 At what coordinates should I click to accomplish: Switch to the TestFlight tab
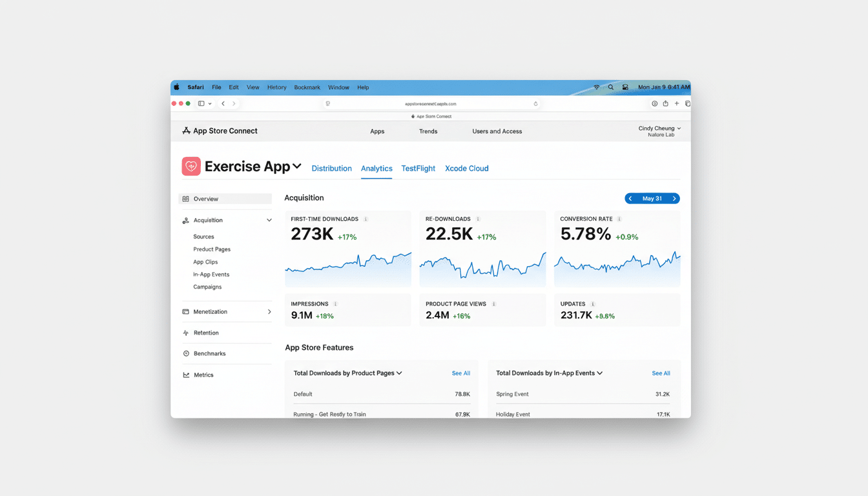click(x=418, y=169)
